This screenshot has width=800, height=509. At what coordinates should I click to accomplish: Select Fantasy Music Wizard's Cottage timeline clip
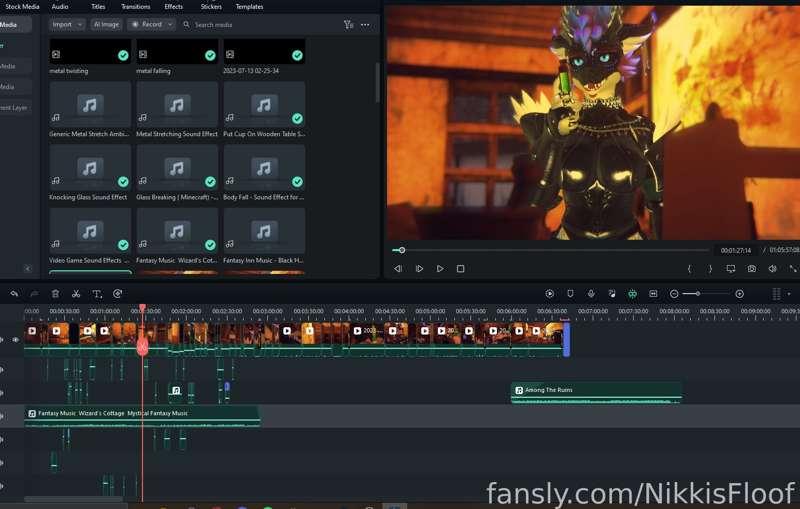coord(142,416)
